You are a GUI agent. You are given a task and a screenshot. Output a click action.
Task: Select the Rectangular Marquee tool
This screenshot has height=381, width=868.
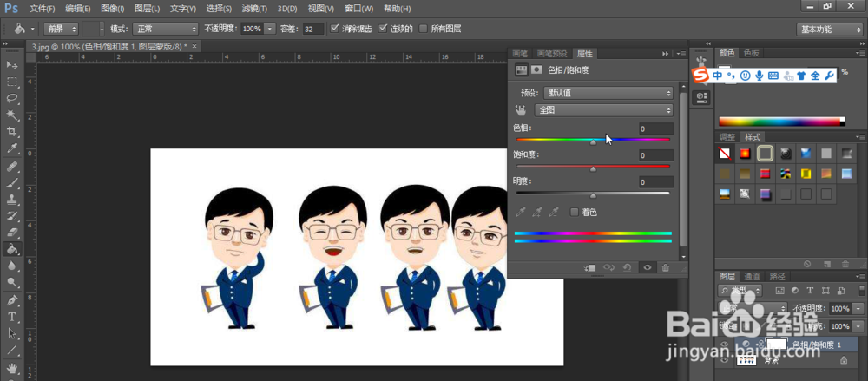point(12,82)
